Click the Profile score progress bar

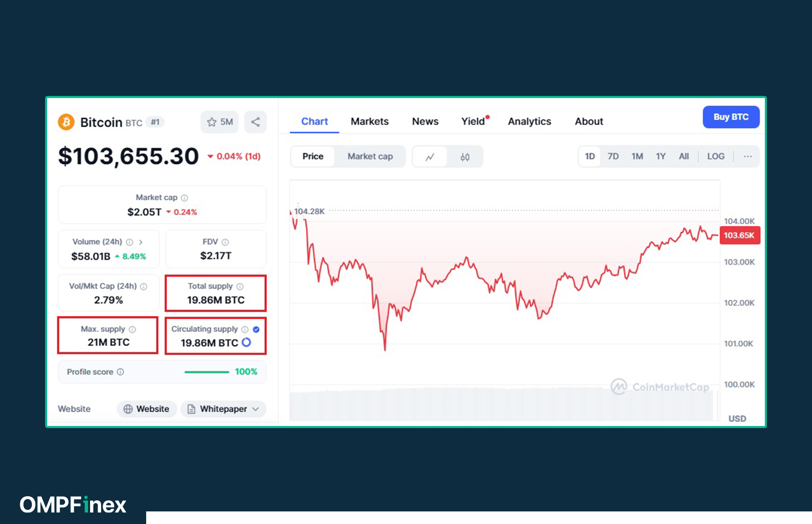pos(207,372)
